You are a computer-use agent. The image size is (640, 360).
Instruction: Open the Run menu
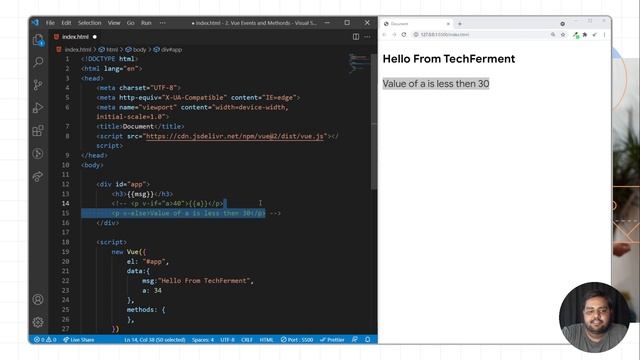click(146, 23)
